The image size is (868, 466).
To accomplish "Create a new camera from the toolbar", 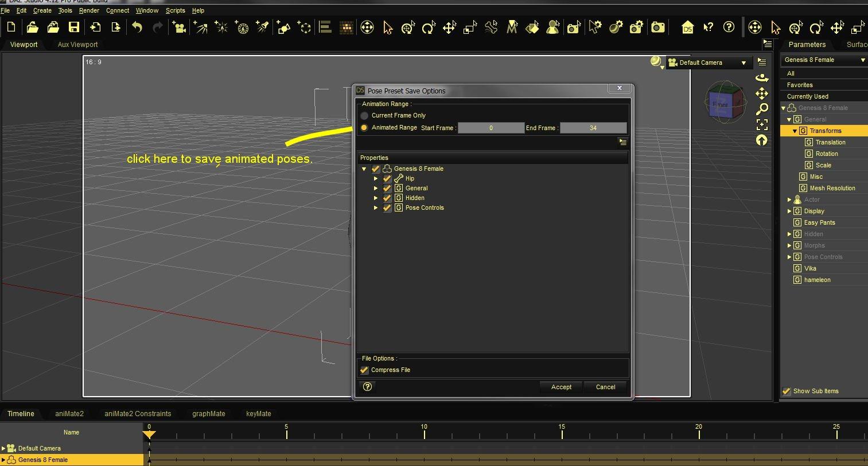I will (179, 27).
